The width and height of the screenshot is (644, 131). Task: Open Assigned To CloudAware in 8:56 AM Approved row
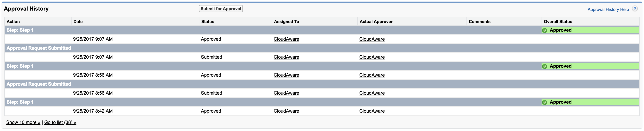coord(286,75)
